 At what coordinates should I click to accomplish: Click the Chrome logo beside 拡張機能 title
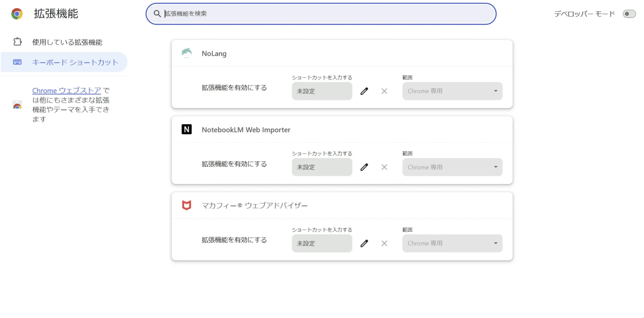pyautogui.click(x=17, y=14)
